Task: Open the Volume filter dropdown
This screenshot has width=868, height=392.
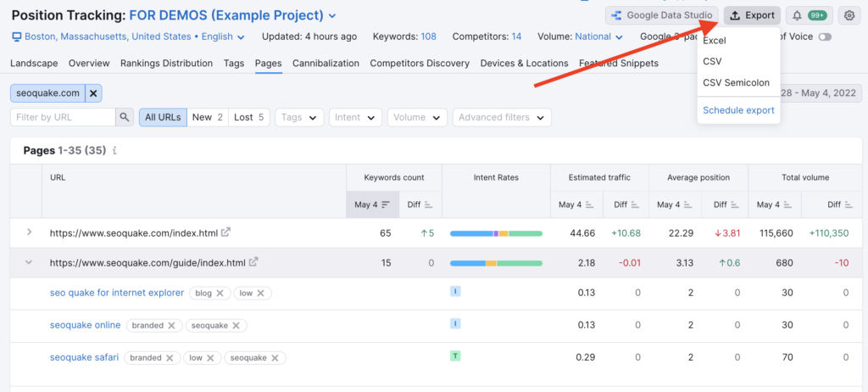Action: pos(417,117)
